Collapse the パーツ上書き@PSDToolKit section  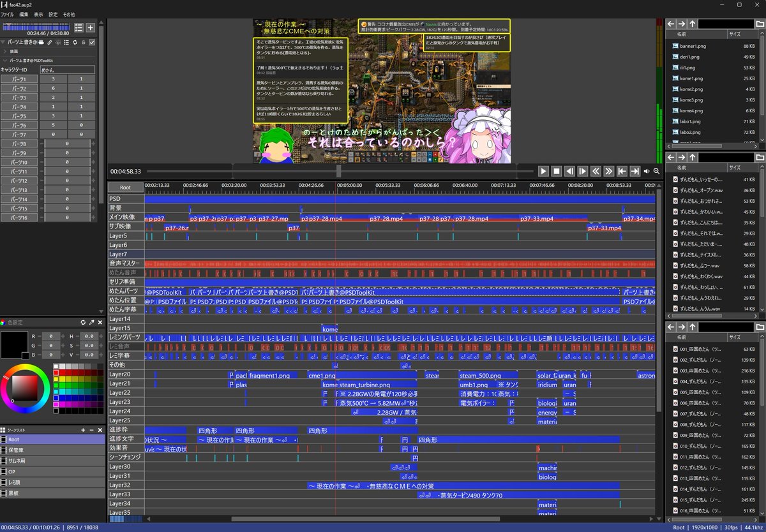coord(5,60)
